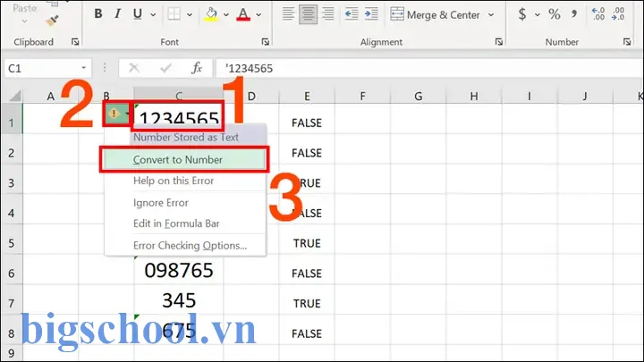Open Error Checking Options
This screenshot has height=362, width=644.
click(x=184, y=246)
